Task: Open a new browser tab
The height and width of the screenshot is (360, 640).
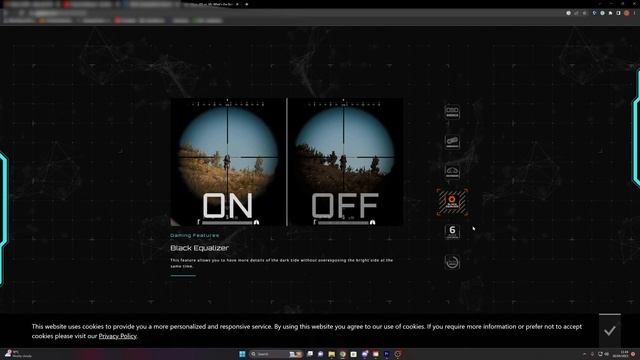Action: coord(247,4)
